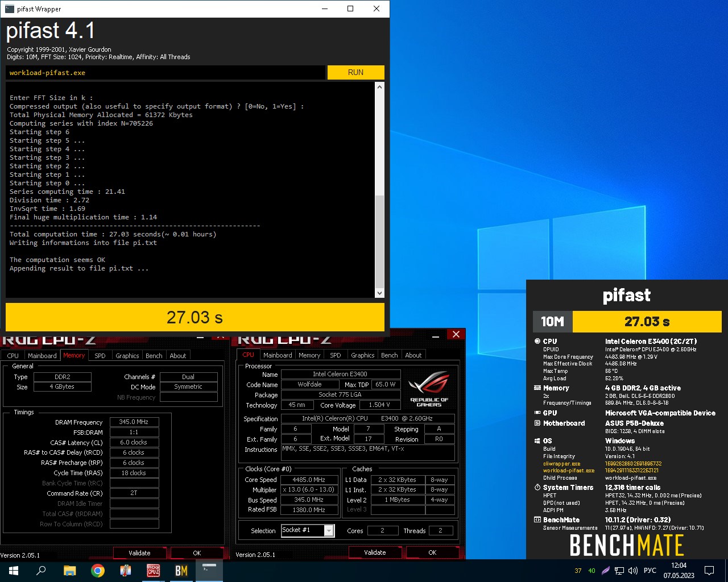This screenshot has height=582, width=728.
Task: Click the purple feather tray icon
Action: pos(606,571)
